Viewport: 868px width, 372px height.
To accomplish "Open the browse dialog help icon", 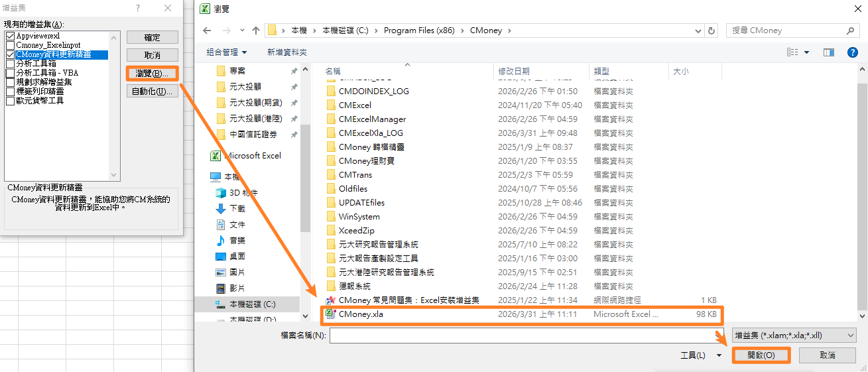I will coord(853,52).
